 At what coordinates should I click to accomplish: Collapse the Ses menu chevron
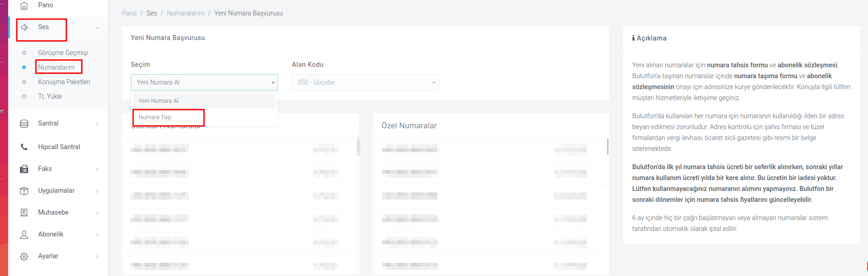97,28
